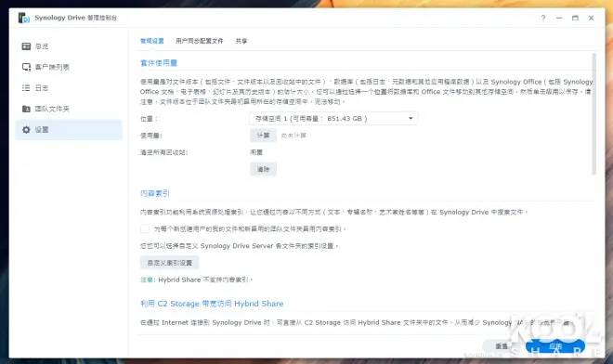
Task: Switch to the 用户同步配置文件 tab
Action: click(x=200, y=41)
